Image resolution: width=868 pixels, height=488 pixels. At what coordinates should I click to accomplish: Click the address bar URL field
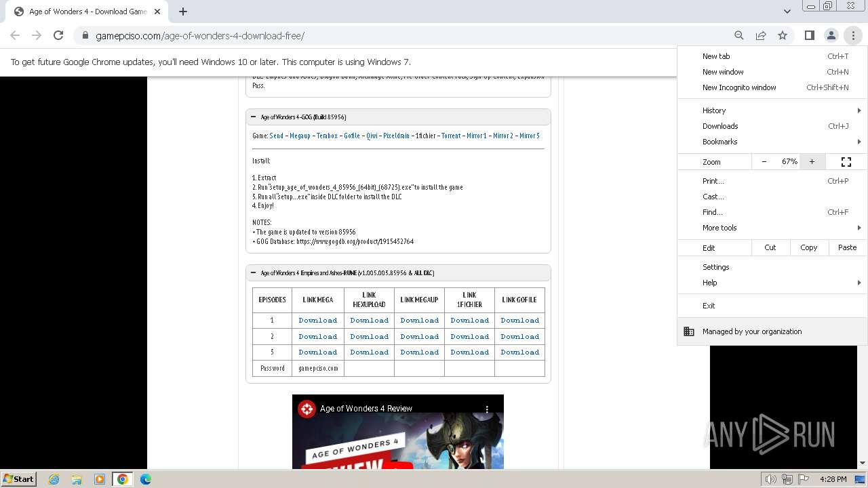(407, 36)
